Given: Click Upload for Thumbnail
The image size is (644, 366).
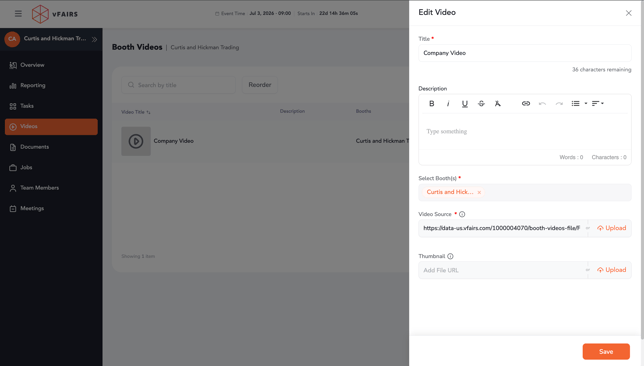Looking at the screenshot, I should coord(612,270).
